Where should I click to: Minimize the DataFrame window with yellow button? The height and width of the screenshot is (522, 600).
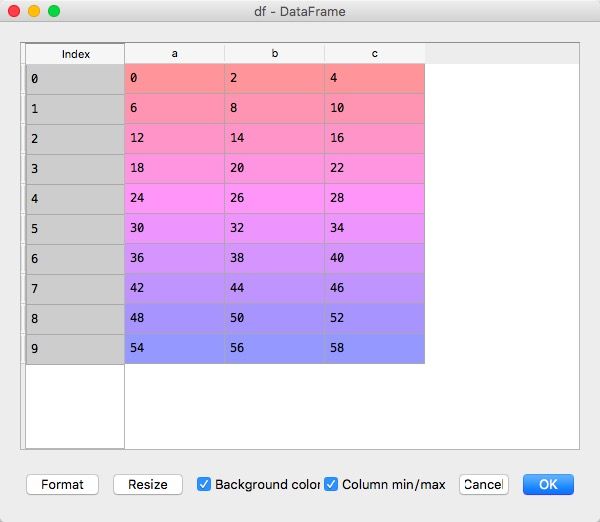(34, 11)
